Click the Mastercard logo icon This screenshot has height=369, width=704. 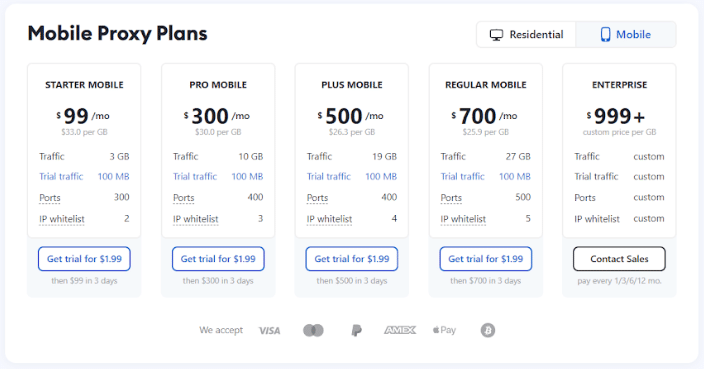point(313,331)
